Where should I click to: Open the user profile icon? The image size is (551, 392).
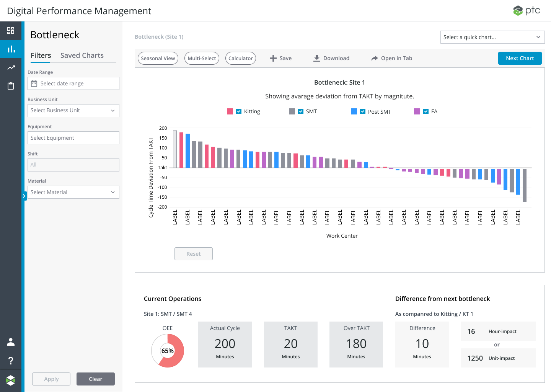pos(11,342)
